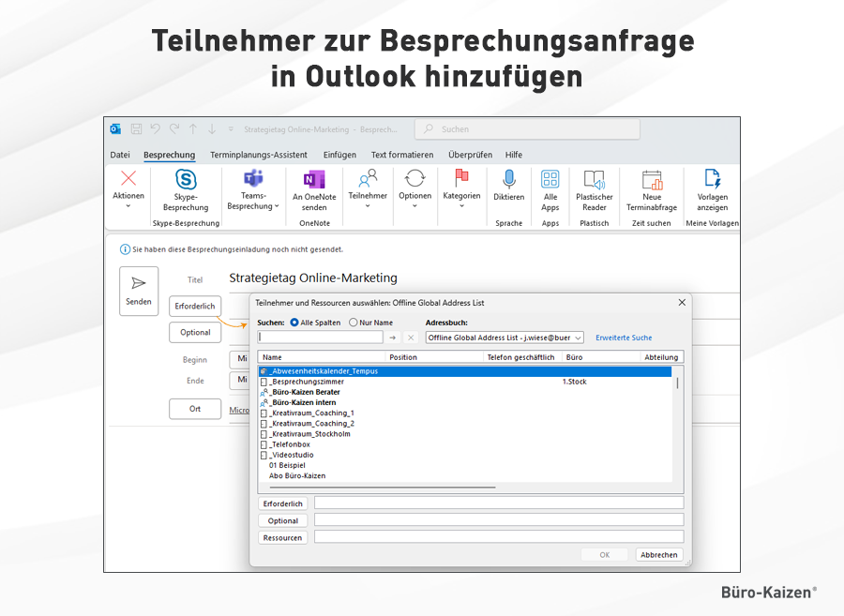This screenshot has height=616, width=844.
Task: Select _Kreativraum_Coaching_1 entry
Action: pyautogui.click(x=465, y=413)
